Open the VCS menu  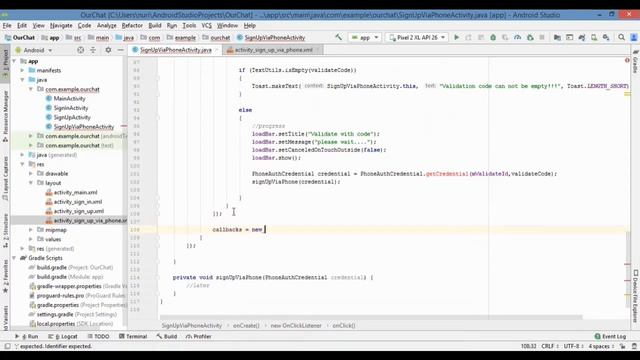207,25
